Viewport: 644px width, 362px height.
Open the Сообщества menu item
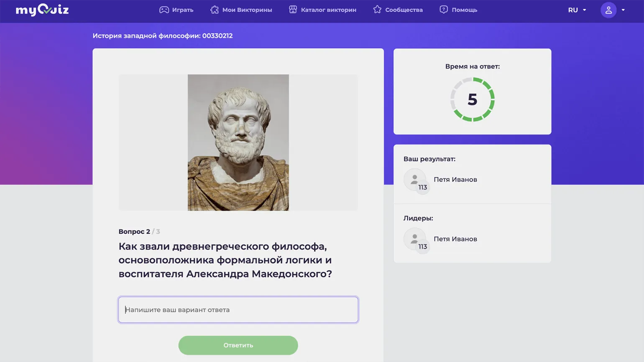point(404,10)
